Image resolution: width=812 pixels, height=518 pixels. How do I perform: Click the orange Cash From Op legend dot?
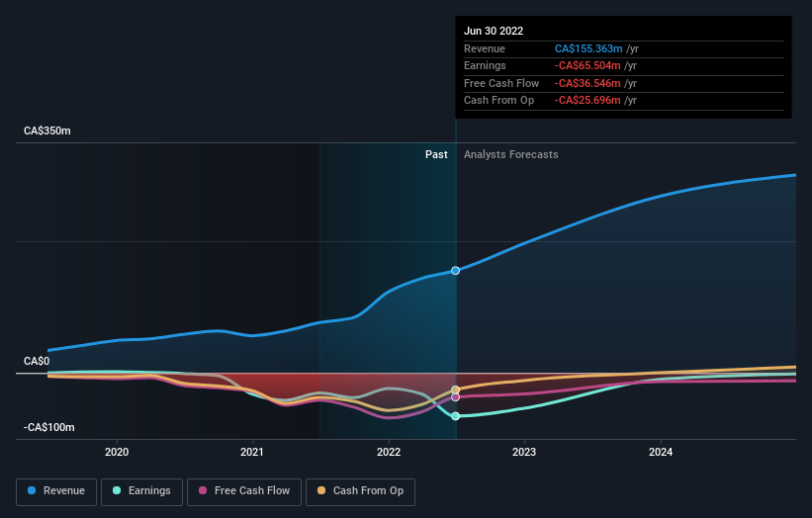click(x=321, y=490)
